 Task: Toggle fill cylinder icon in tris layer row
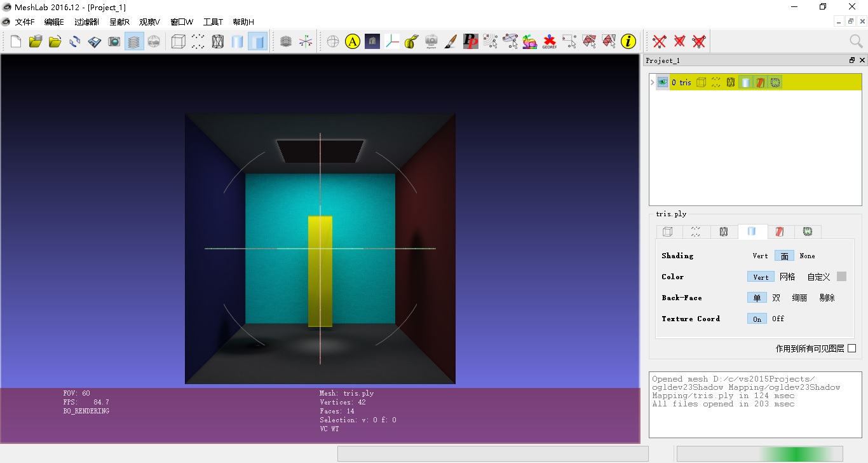745,82
